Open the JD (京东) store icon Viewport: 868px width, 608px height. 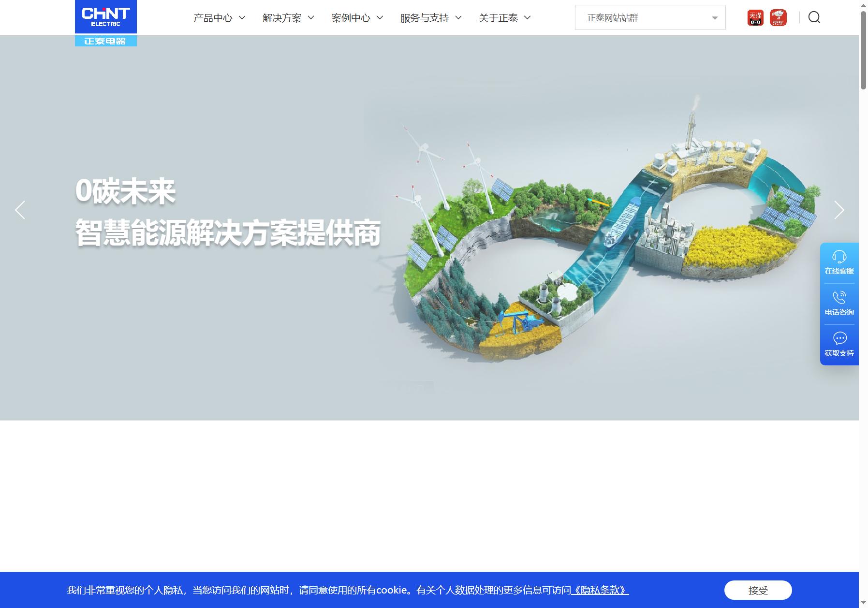point(778,18)
